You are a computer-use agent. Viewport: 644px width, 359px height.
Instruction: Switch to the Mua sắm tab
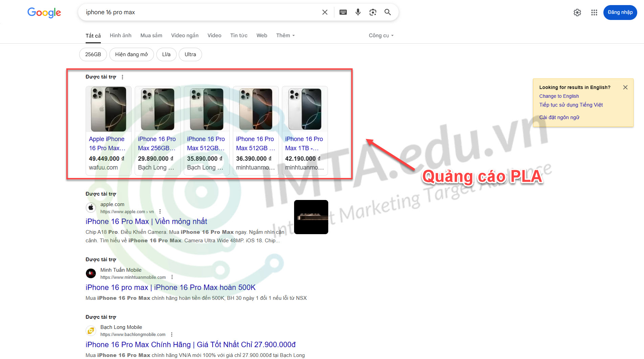click(x=151, y=36)
